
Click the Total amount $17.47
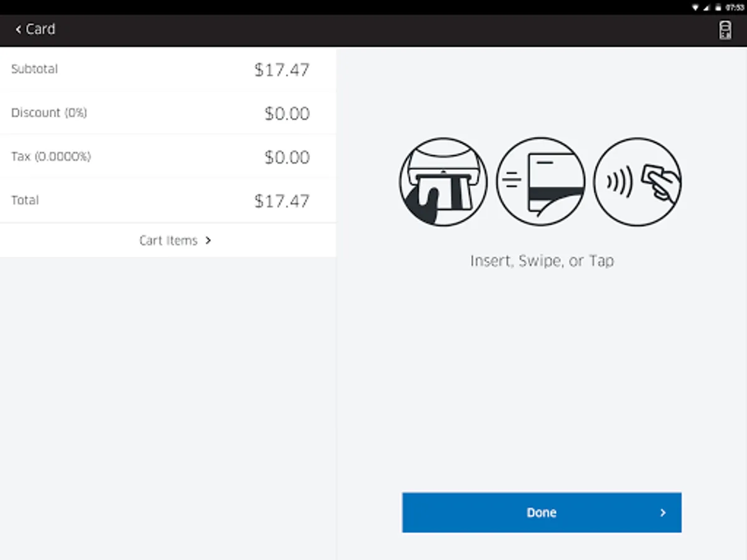pos(281,201)
